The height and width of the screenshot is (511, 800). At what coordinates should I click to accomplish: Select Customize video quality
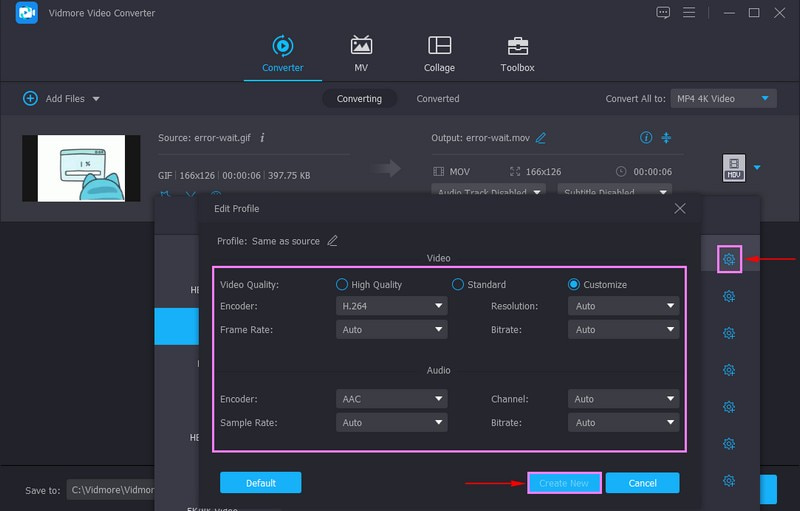(x=574, y=284)
